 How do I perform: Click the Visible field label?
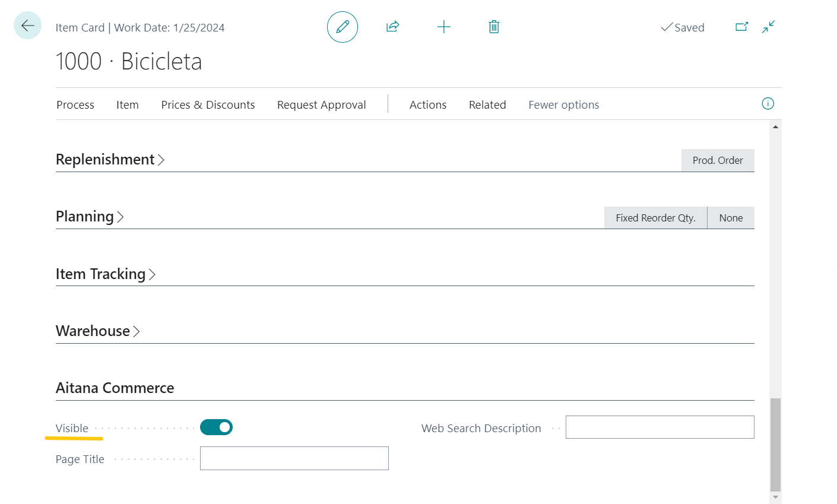(x=72, y=429)
